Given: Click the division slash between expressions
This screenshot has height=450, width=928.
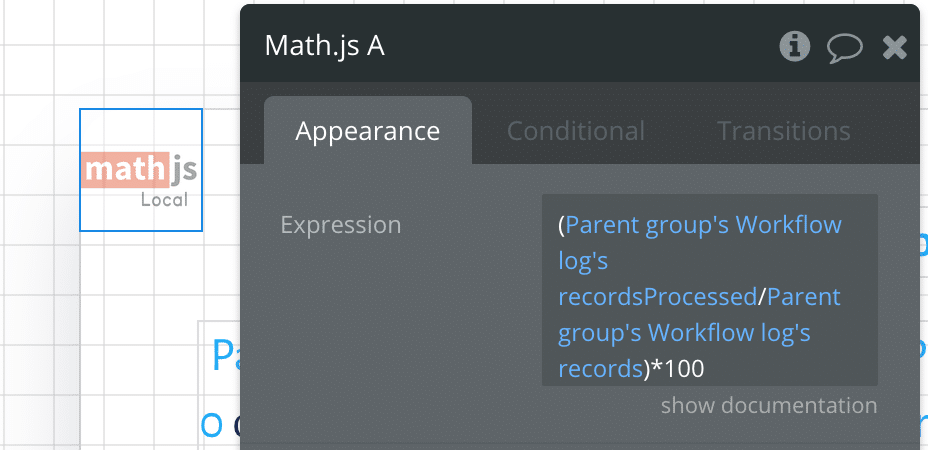Looking at the screenshot, I should (762, 297).
